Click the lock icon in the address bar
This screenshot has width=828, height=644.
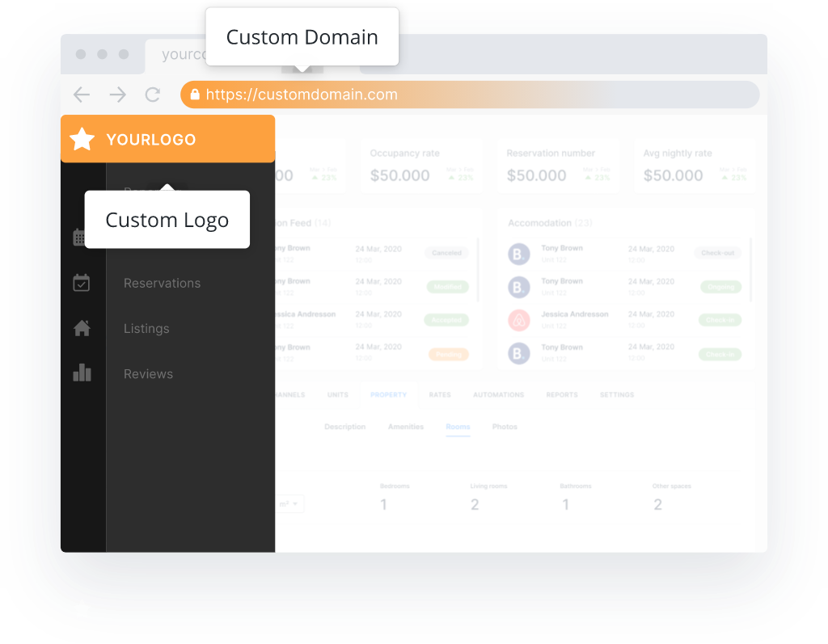pyautogui.click(x=195, y=94)
